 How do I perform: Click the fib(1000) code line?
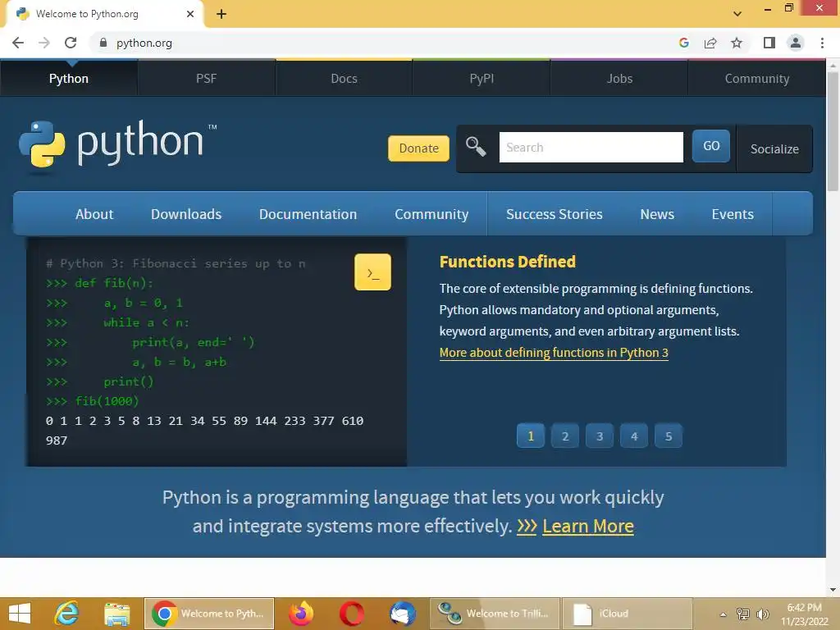point(92,400)
